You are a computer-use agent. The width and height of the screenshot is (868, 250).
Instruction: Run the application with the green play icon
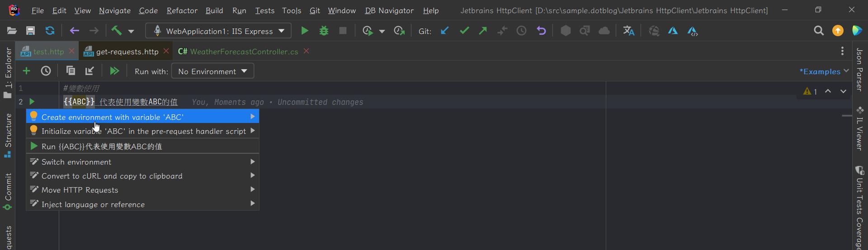click(305, 31)
